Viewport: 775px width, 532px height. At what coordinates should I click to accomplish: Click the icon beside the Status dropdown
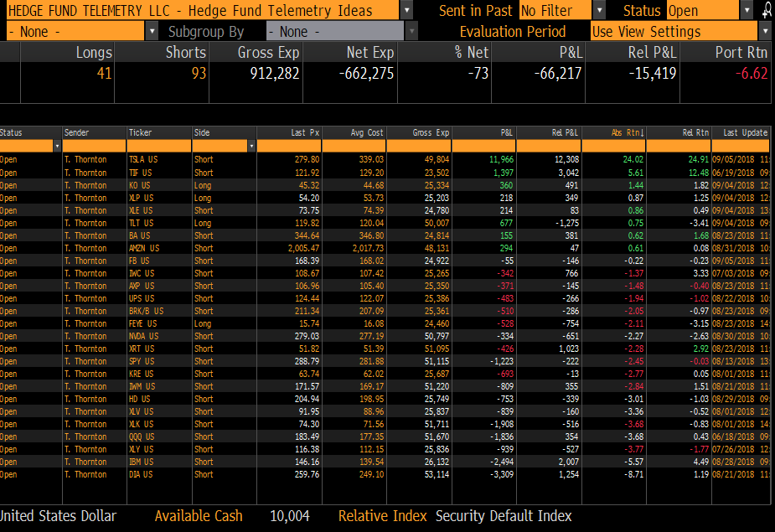click(x=767, y=10)
